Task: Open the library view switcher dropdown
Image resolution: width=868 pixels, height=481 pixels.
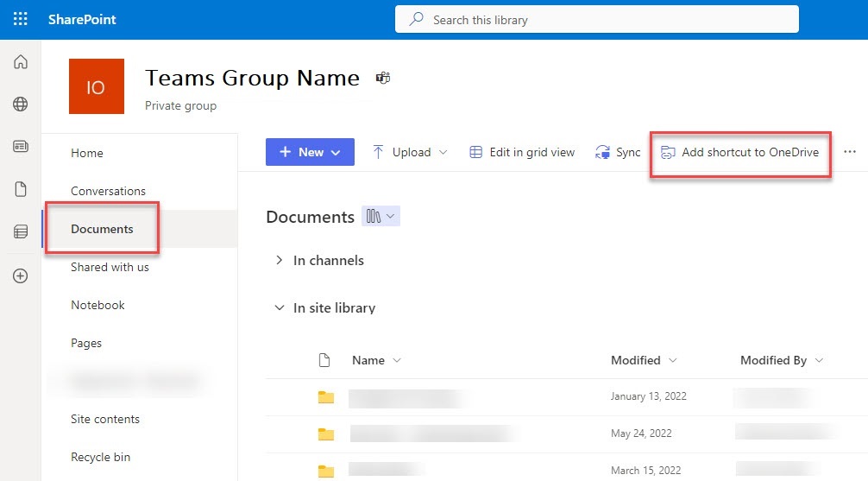Action: click(x=381, y=216)
